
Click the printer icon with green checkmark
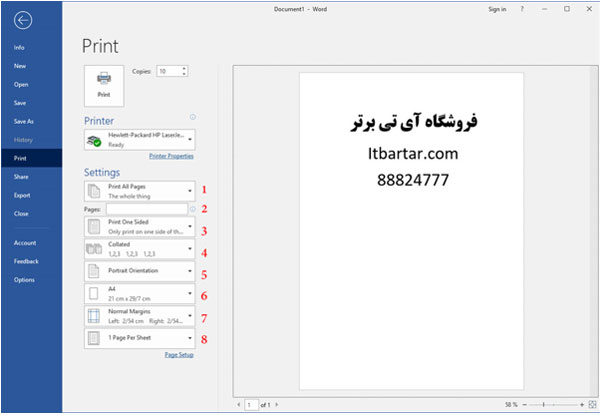[94, 140]
